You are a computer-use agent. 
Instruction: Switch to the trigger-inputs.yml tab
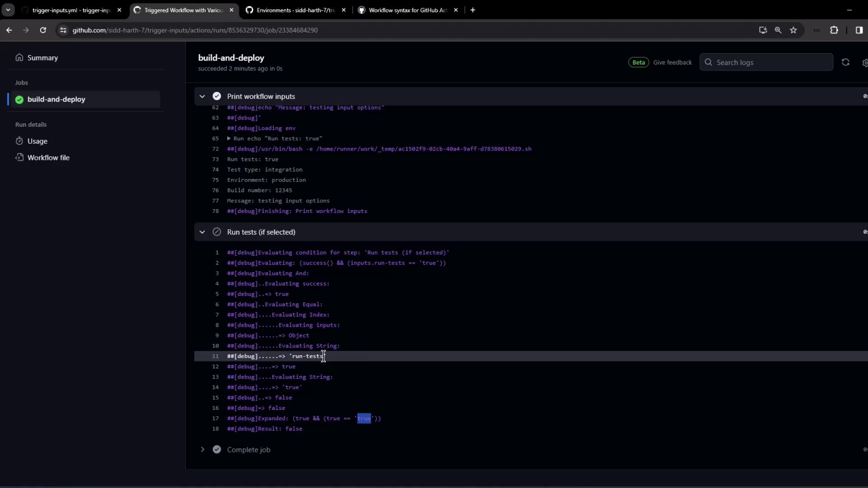point(71,10)
